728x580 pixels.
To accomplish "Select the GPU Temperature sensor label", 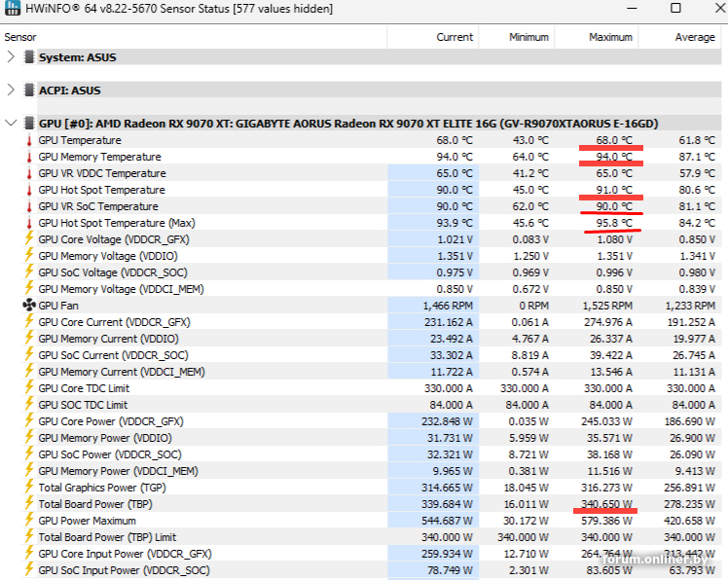I will point(80,140).
